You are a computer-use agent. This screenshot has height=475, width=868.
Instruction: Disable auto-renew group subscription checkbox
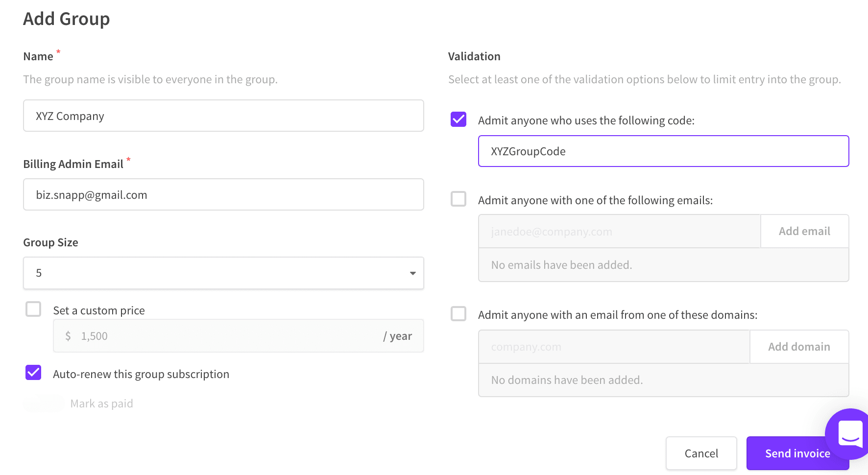[33, 373]
